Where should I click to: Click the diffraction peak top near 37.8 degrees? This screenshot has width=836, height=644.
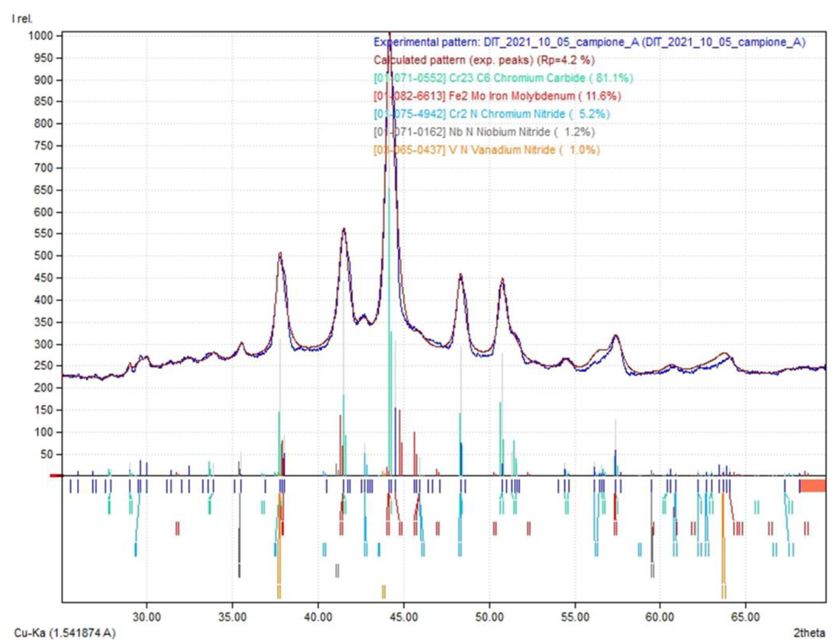[x=280, y=254]
